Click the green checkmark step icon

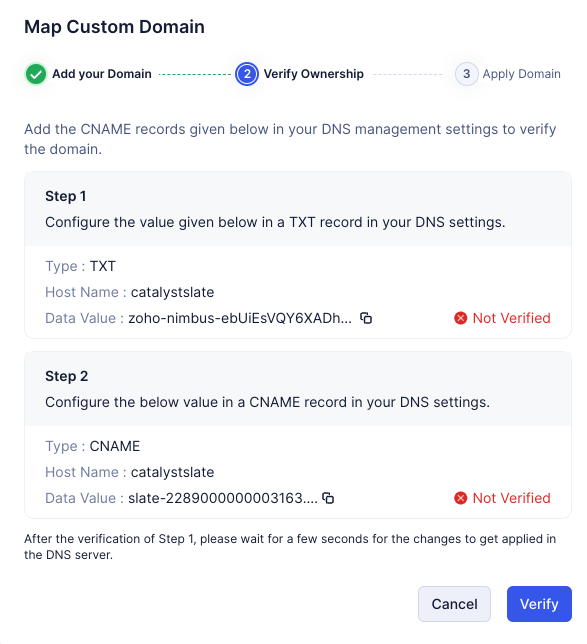tap(36, 74)
